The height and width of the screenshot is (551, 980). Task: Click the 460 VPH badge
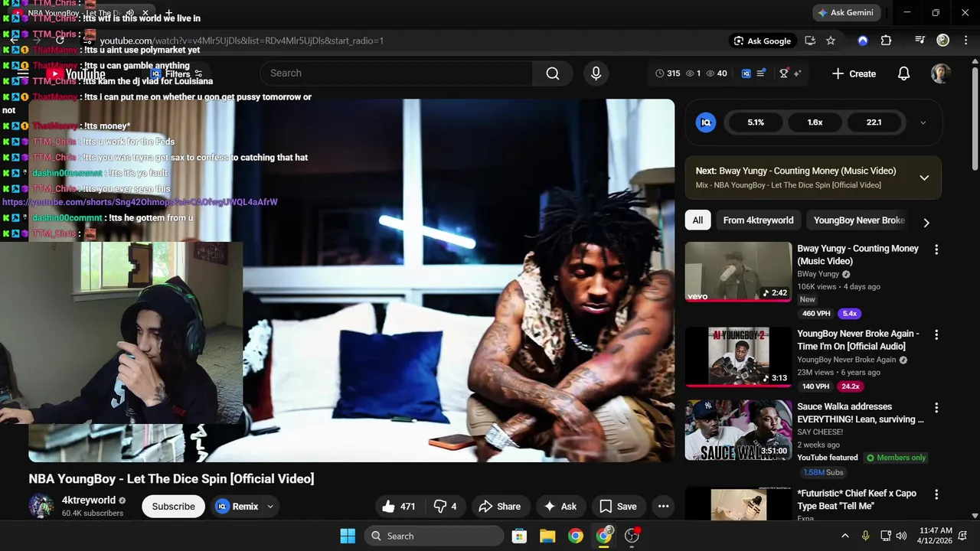(816, 314)
